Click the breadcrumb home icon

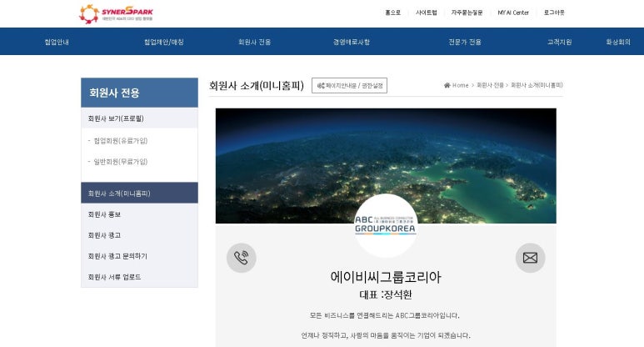point(447,85)
